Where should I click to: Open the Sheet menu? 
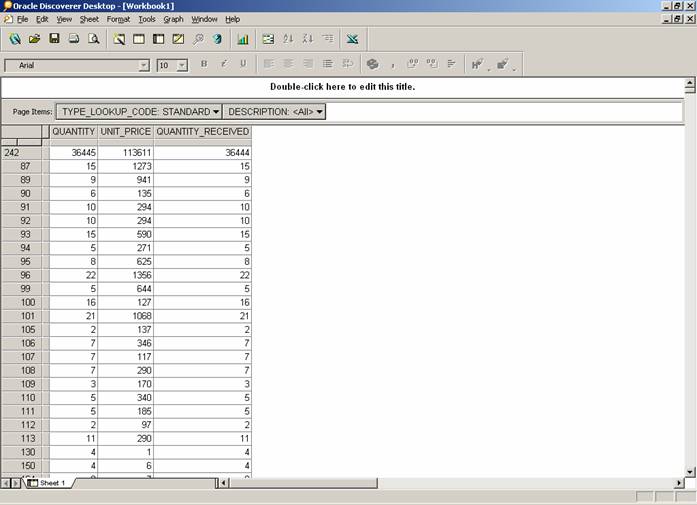click(x=89, y=19)
